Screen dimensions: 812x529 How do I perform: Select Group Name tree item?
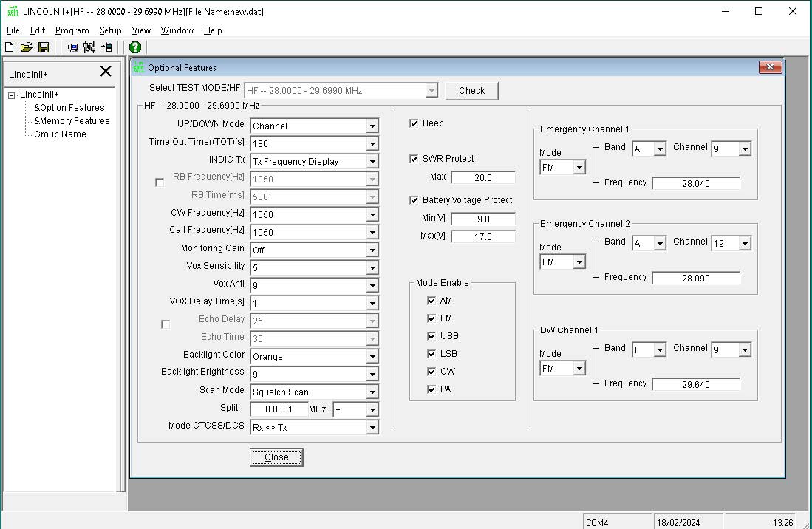(x=60, y=134)
